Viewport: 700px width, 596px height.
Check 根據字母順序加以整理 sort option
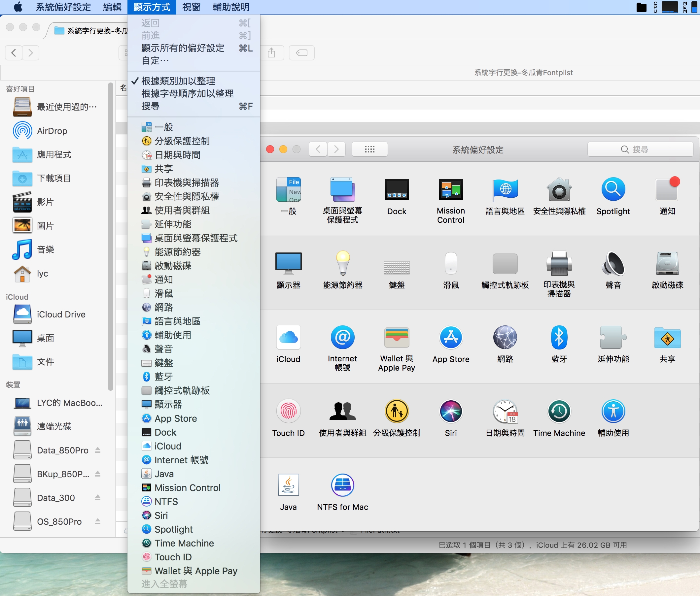tap(188, 93)
